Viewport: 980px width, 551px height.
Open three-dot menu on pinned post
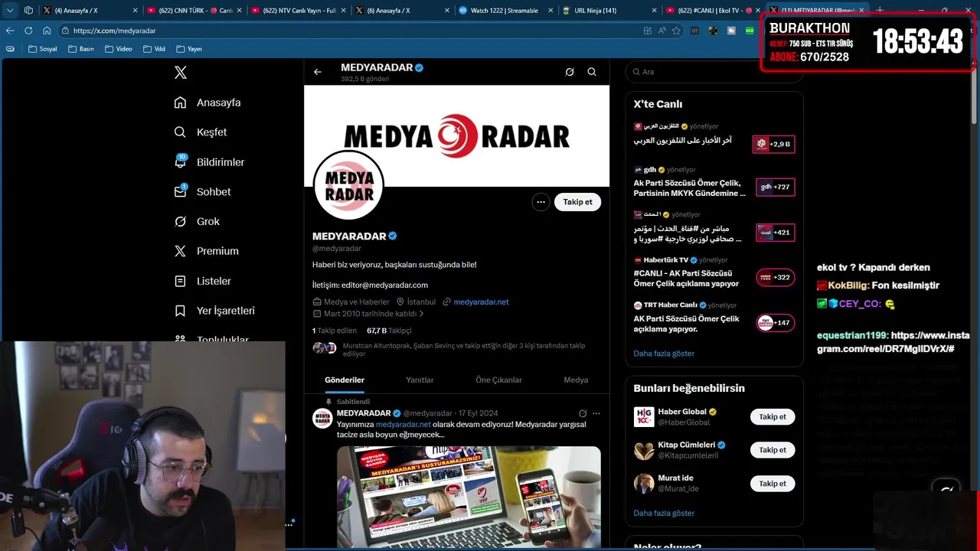point(596,413)
